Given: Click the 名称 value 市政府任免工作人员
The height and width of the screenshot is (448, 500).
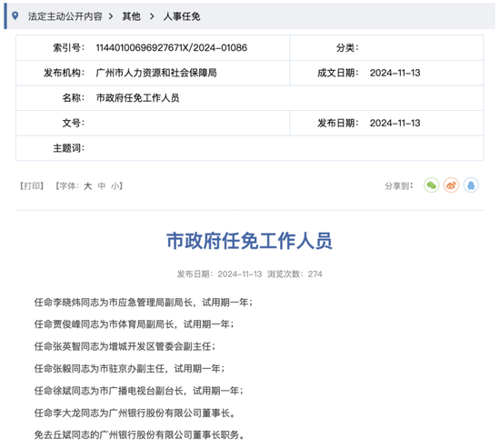Looking at the screenshot, I should click(138, 98).
